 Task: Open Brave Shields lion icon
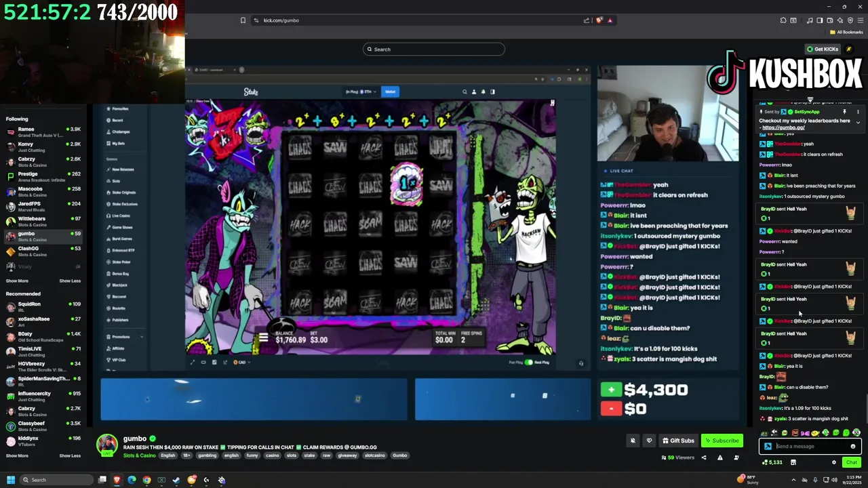pyautogui.click(x=599, y=20)
